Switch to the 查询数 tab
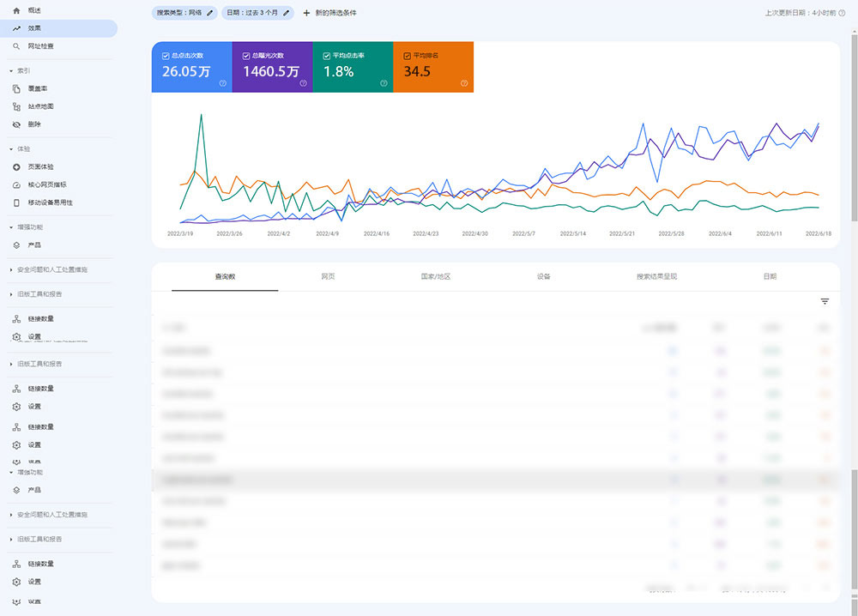 click(225, 277)
